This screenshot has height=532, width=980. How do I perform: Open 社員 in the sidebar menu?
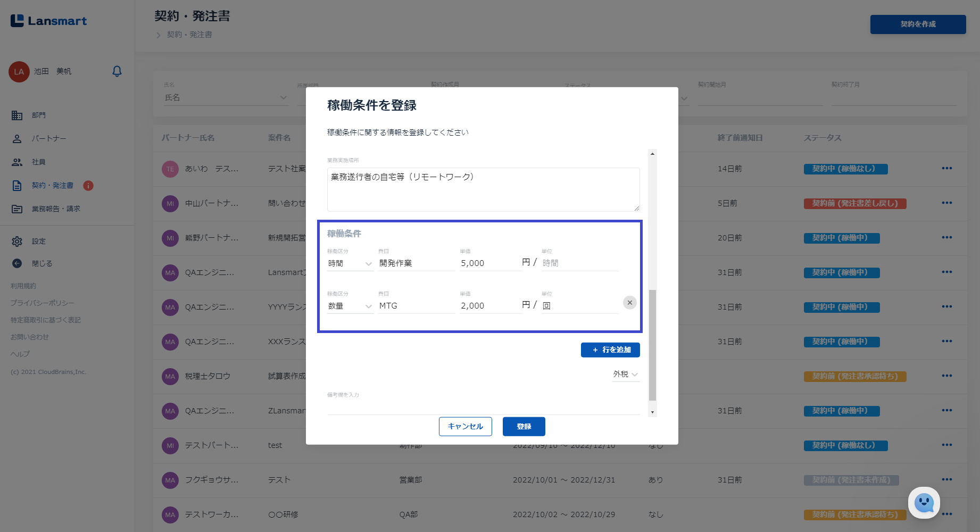[38, 162]
